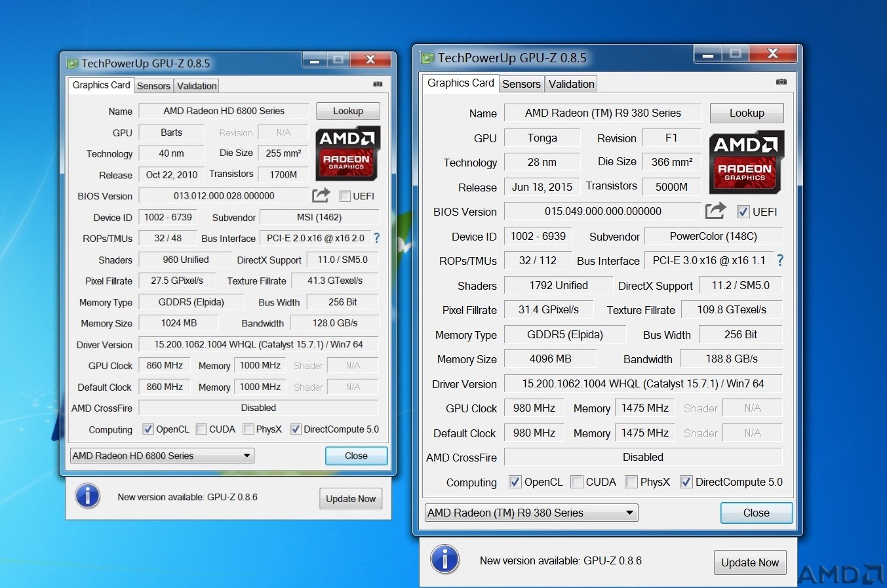Click GPU field showing Barts
This screenshot has width=887, height=588.
[x=171, y=132]
